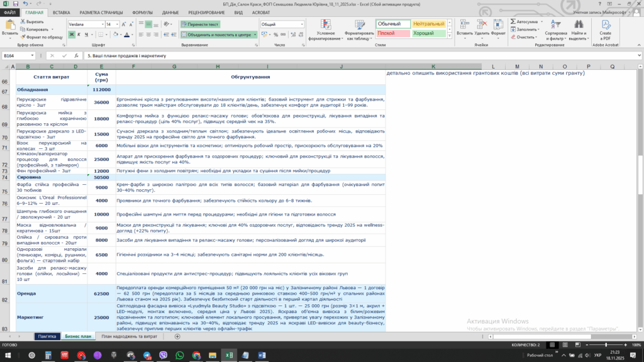Image resolution: width=644 pixels, height=362 pixels.
Task: Open the Формулы ribbon tab
Action: pyautogui.click(x=142, y=12)
